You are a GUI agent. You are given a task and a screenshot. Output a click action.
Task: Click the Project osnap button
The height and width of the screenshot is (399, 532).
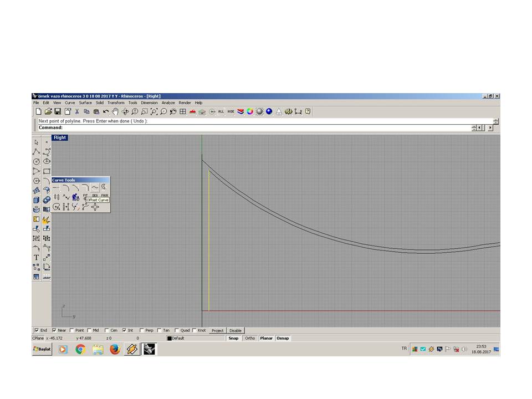click(x=217, y=330)
